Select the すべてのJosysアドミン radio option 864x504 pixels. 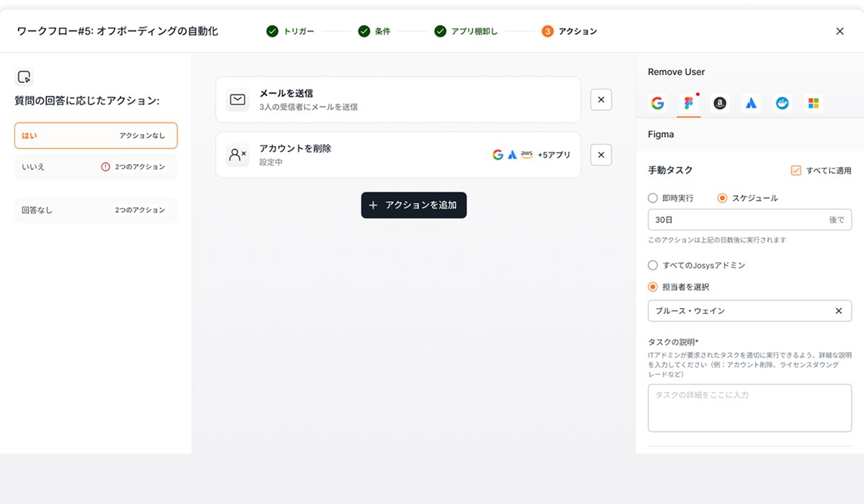[652, 265]
